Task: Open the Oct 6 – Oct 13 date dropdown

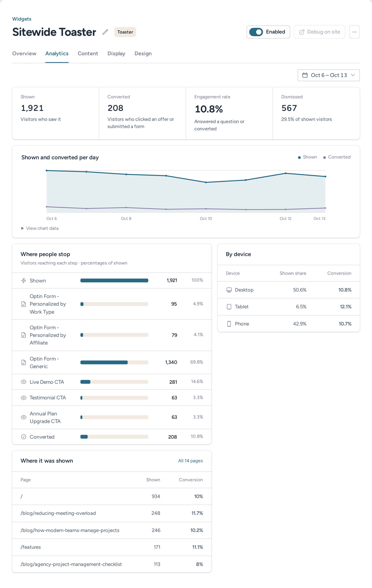Action: click(329, 75)
